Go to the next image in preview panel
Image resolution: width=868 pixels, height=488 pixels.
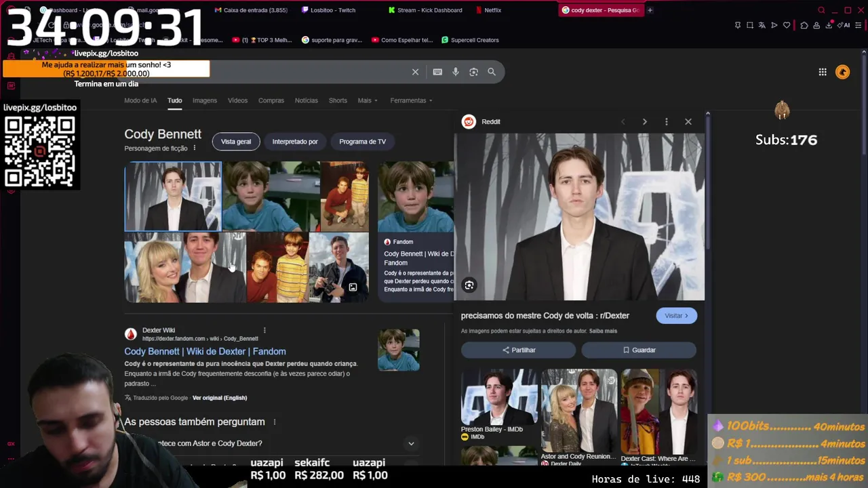click(x=644, y=122)
